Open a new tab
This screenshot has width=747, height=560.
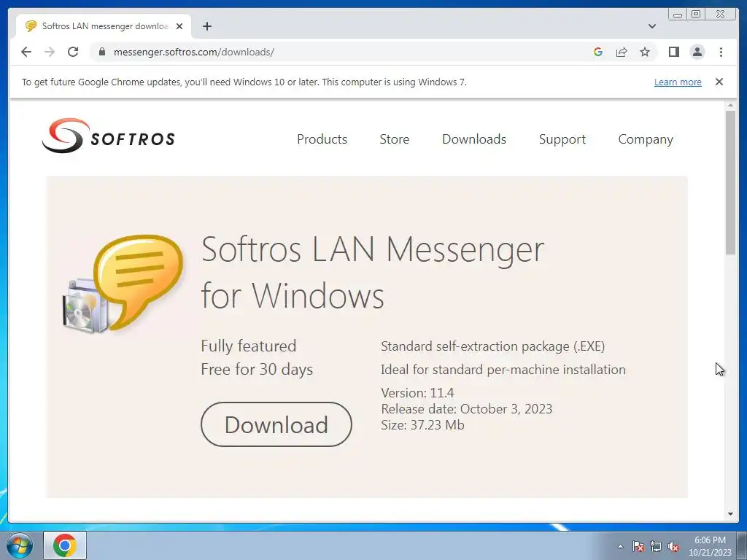tap(206, 26)
